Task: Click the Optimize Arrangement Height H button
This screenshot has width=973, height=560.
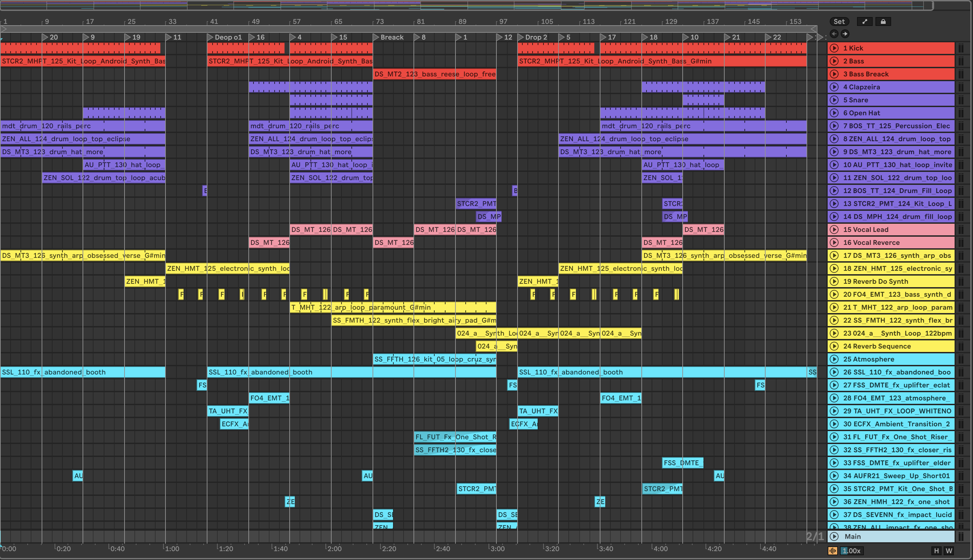Action: [936, 551]
